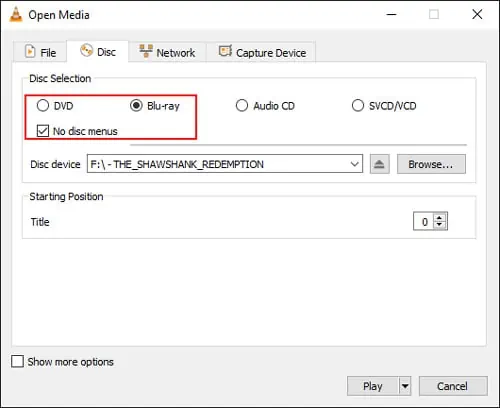Click the Starting Position group label

click(66, 197)
